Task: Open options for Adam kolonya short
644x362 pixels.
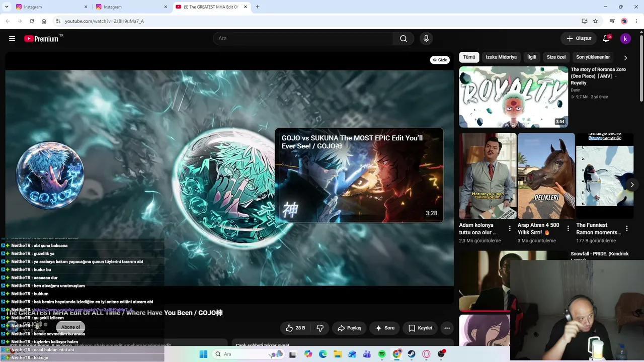Action: point(510,228)
